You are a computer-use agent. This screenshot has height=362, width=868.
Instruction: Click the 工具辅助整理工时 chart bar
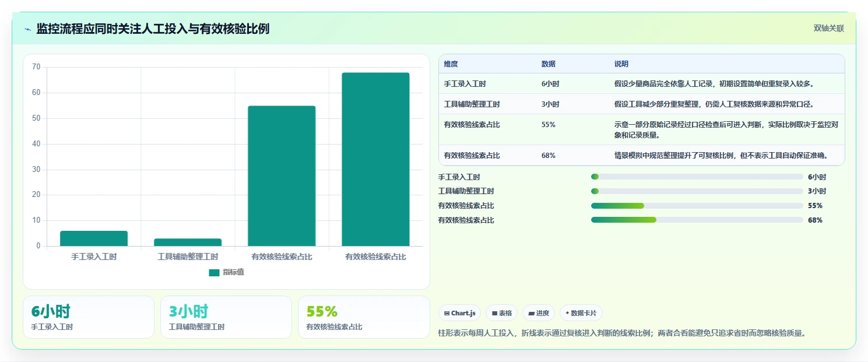[188, 242]
